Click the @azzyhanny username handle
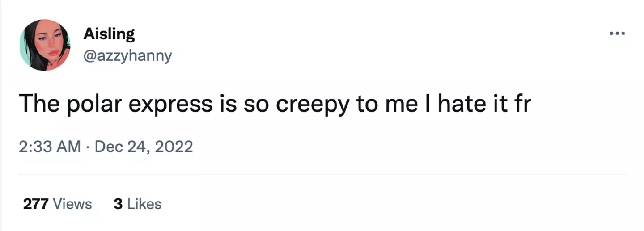The width and height of the screenshot is (644, 231). (127, 56)
